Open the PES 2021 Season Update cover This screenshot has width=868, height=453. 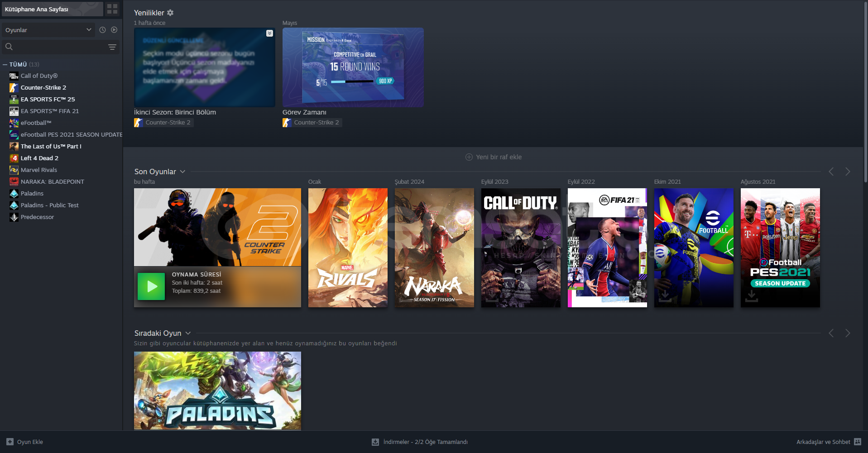click(780, 248)
